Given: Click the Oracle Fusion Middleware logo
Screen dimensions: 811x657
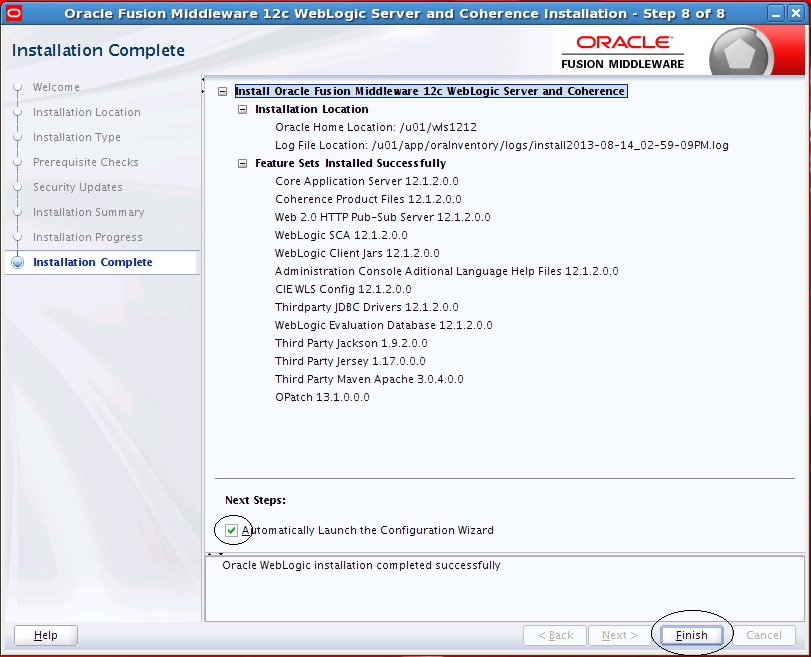Looking at the screenshot, I should (x=623, y=52).
